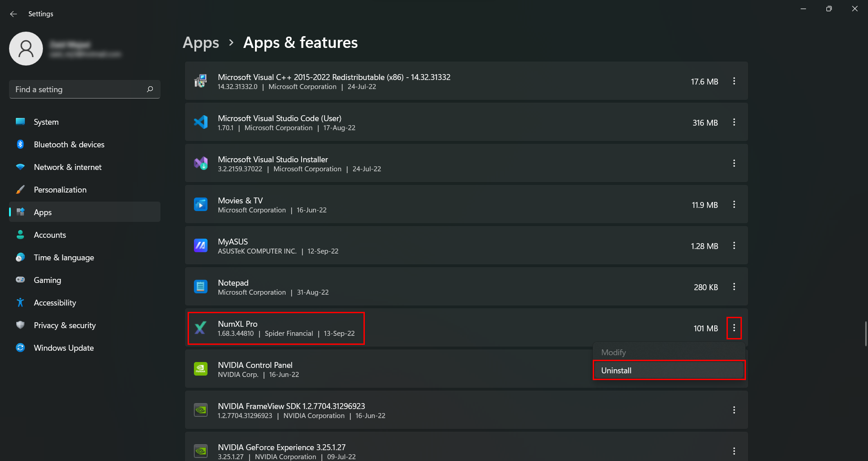The height and width of the screenshot is (461, 868).
Task: Click the Privacy shield icon
Action: 20,325
